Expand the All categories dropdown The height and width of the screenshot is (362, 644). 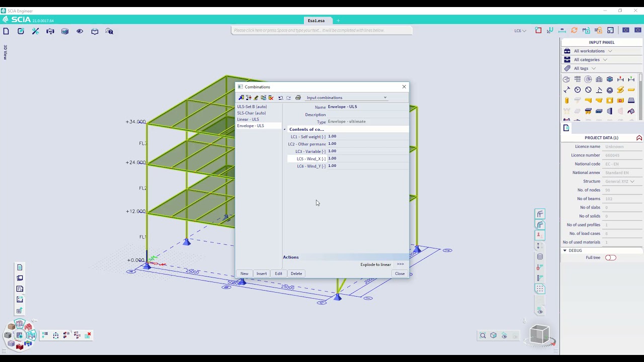click(605, 59)
